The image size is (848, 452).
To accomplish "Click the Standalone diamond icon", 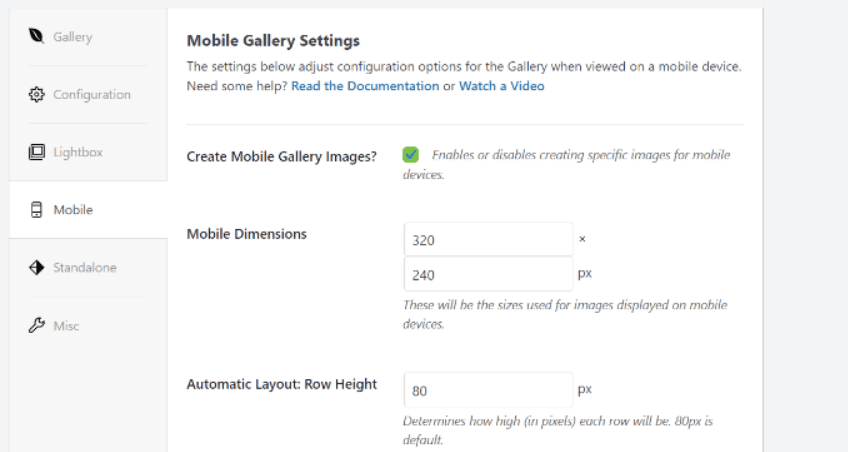I will pos(36,268).
